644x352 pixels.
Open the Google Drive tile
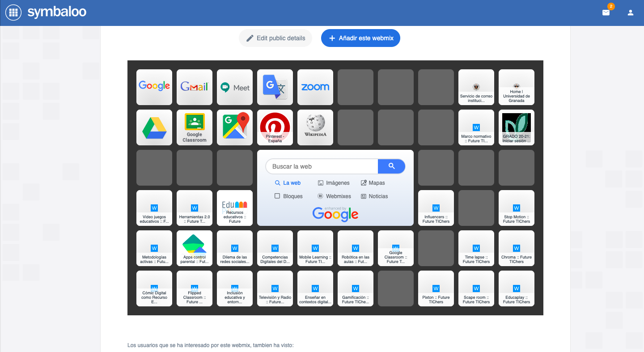point(154,127)
